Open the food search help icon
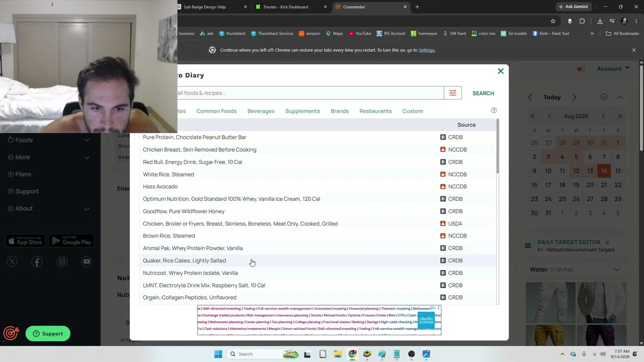The height and width of the screenshot is (362, 644). pos(494,111)
